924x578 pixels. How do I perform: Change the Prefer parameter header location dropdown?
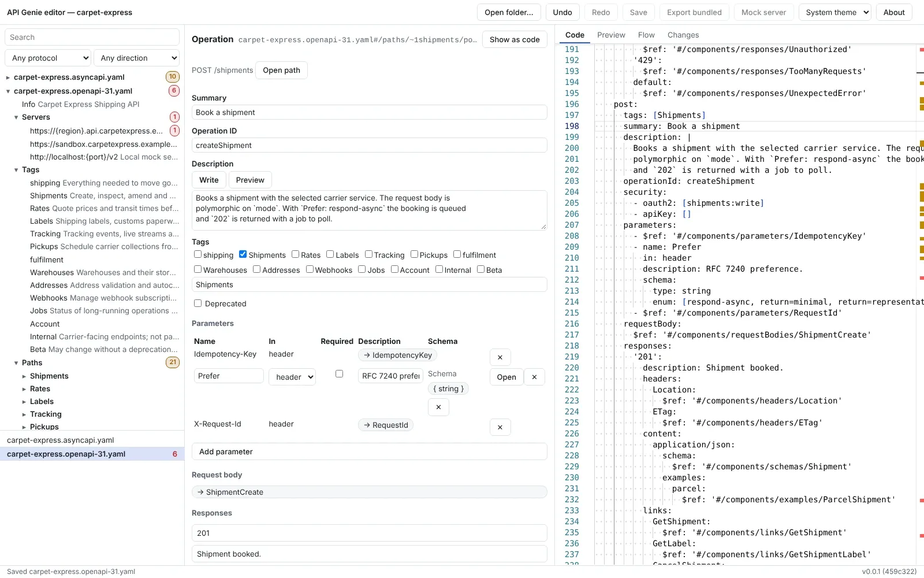[292, 377]
